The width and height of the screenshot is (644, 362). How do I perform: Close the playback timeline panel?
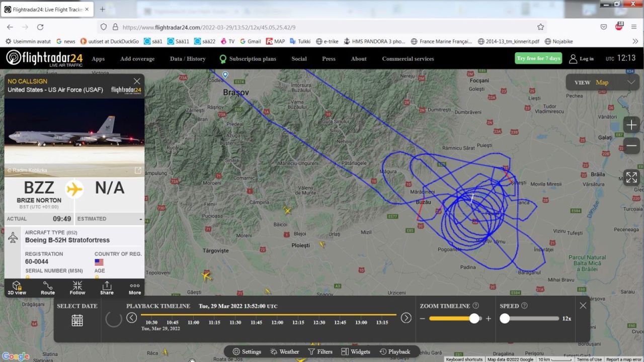click(583, 305)
